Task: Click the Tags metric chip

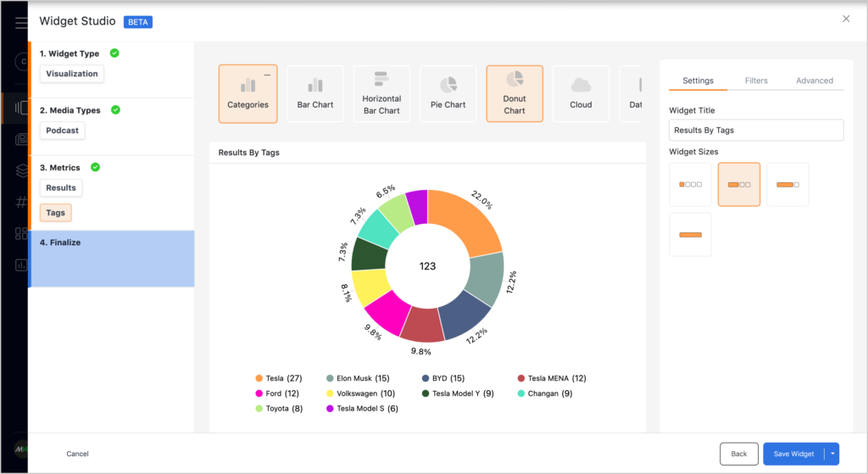Action: (x=55, y=213)
